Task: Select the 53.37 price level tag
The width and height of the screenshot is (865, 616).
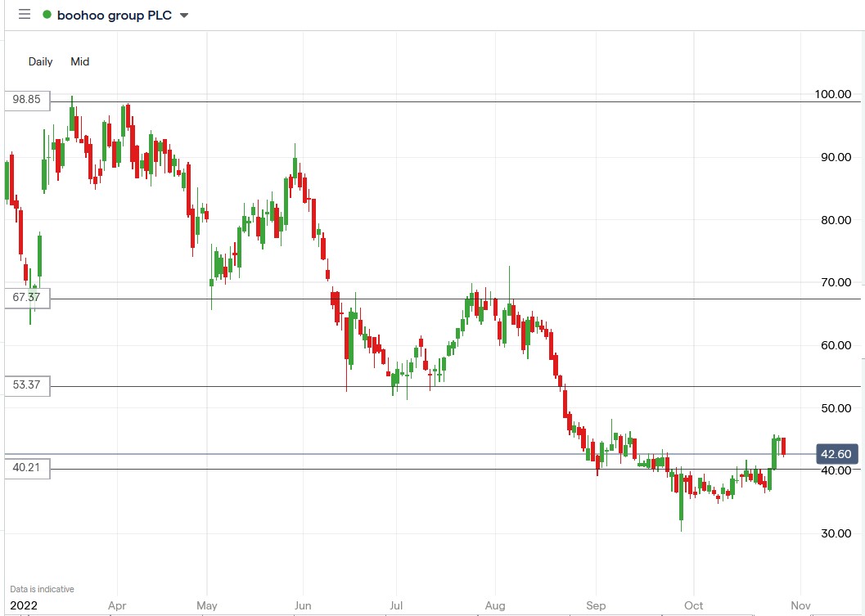Action: tap(26, 385)
